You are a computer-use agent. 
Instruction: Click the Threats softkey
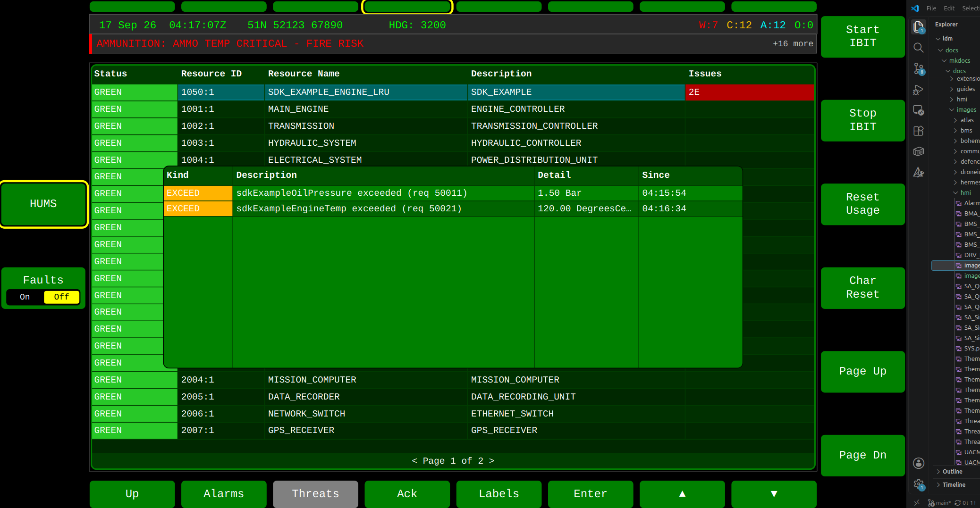tap(315, 494)
